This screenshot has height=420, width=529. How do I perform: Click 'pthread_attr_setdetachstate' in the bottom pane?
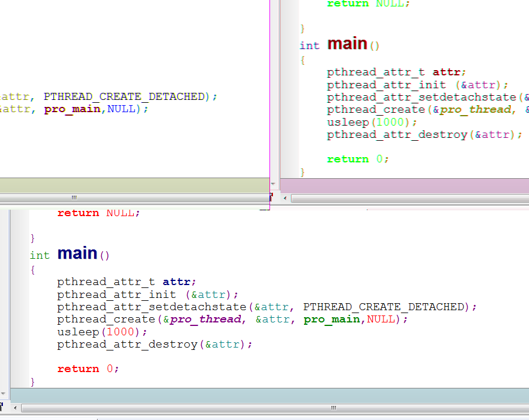(152, 307)
